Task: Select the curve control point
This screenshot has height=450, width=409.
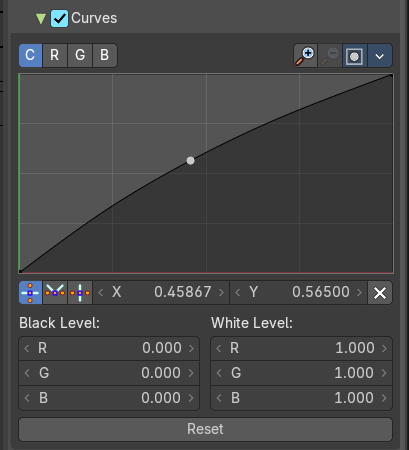Action: coord(190,161)
